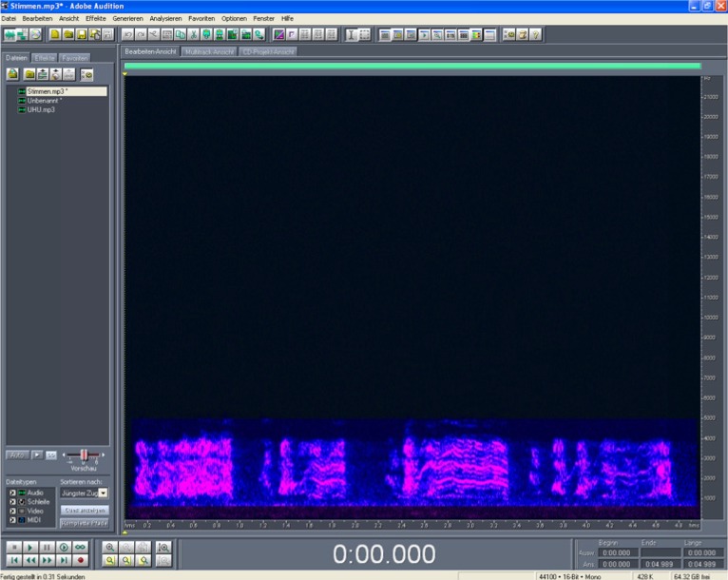Image resolution: width=728 pixels, height=580 pixels.
Task: Stop playback
Action: pos(14,547)
